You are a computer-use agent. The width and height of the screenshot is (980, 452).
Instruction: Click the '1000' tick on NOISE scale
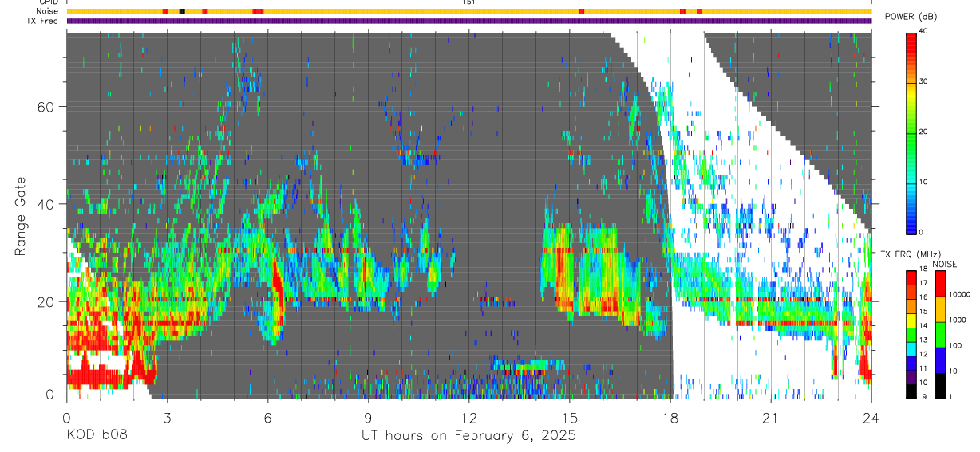click(958, 320)
